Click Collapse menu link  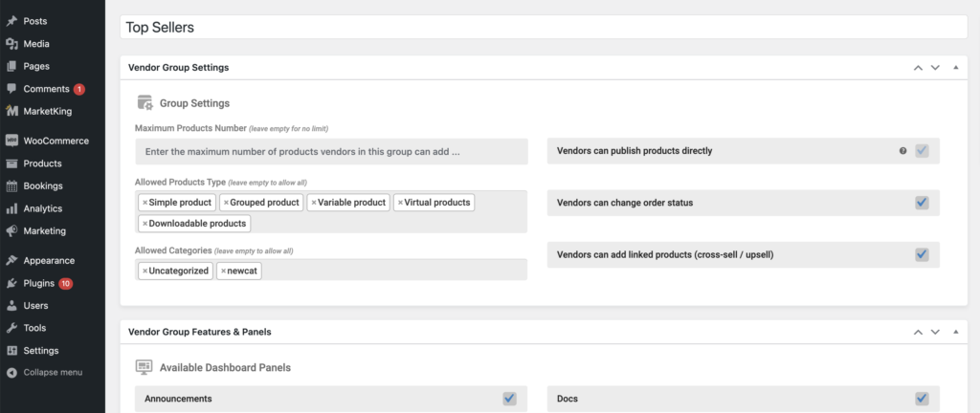[x=53, y=373]
